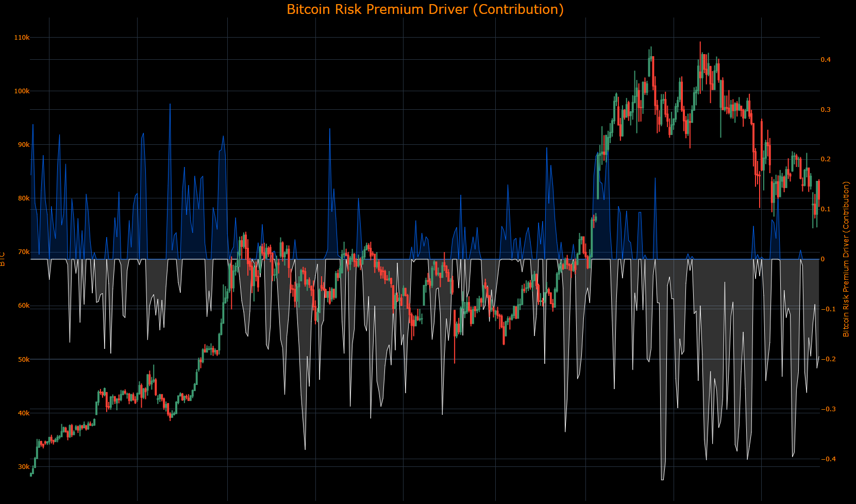Click the 110k label on the BTC axis
Viewport: 856px width, 504px height.
[x=22, y=38]
